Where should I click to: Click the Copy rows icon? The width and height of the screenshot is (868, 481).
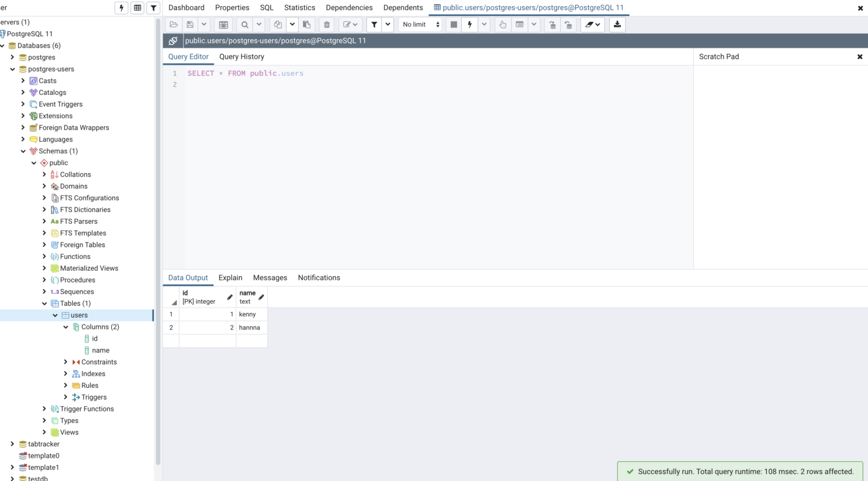pyautogui.click(x=277, y=24)
